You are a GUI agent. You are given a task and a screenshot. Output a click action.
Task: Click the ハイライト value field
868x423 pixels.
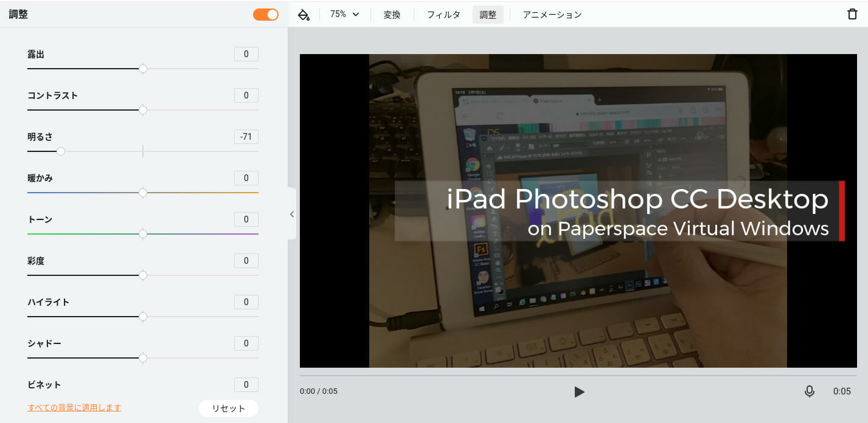tap(246, 302)
